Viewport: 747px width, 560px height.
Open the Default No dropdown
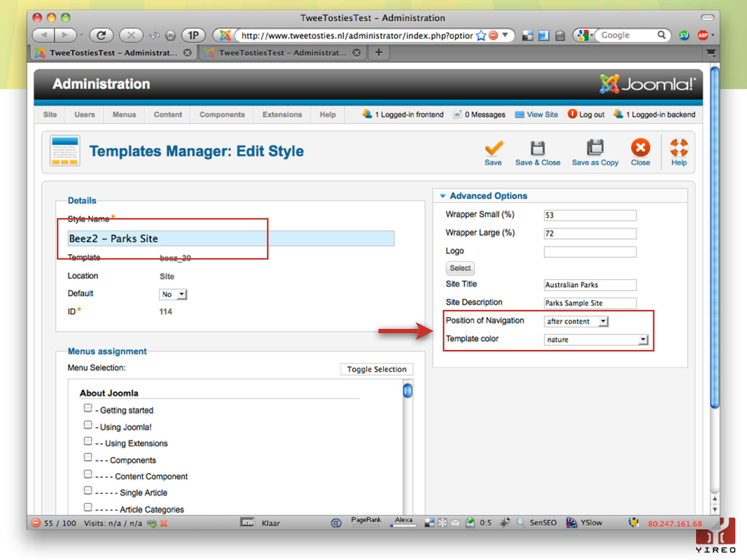[x=173, y=294]
